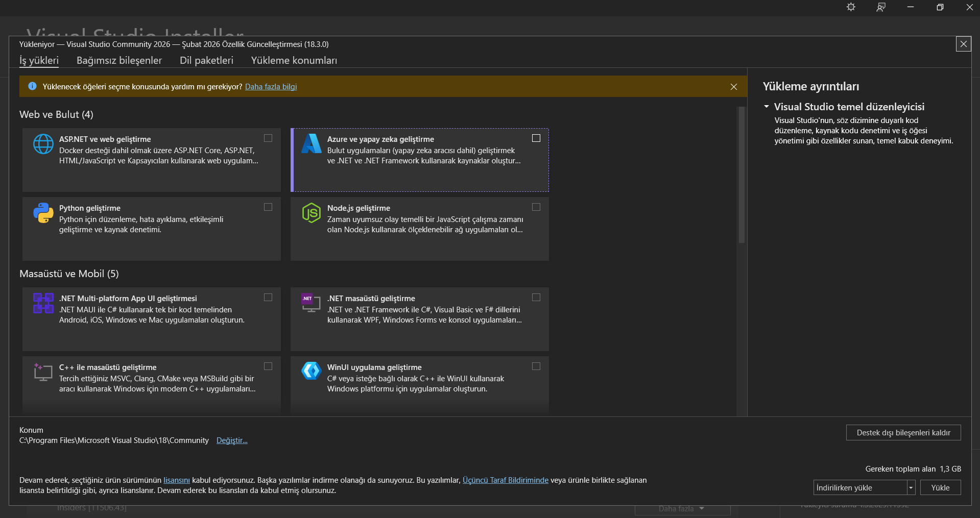Close the workload selection dialog
980x518 pixels.
(964, 44)
